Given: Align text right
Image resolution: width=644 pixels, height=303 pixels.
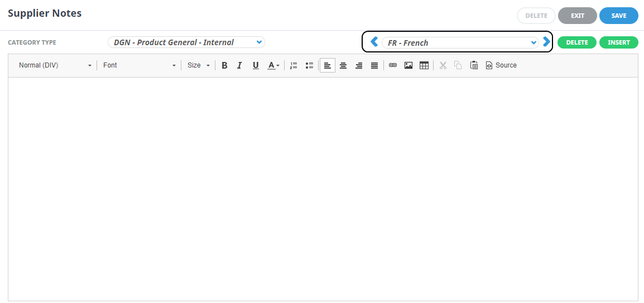Looking at the screenshot, I should point(359,65).
